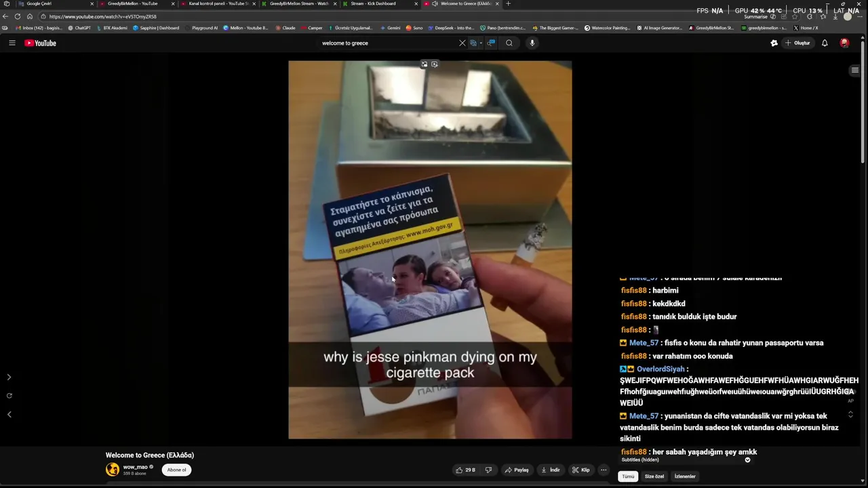Open the Suno bookmark
The image size is (868, 488).
[414, 28]
